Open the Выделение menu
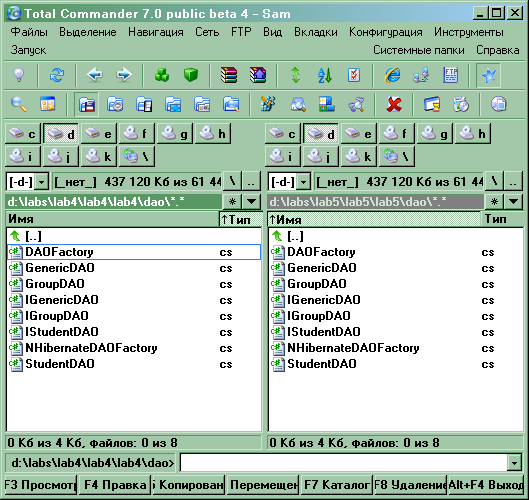The width and height of the screenshot is (529, 500). click(x=88, y=32)
